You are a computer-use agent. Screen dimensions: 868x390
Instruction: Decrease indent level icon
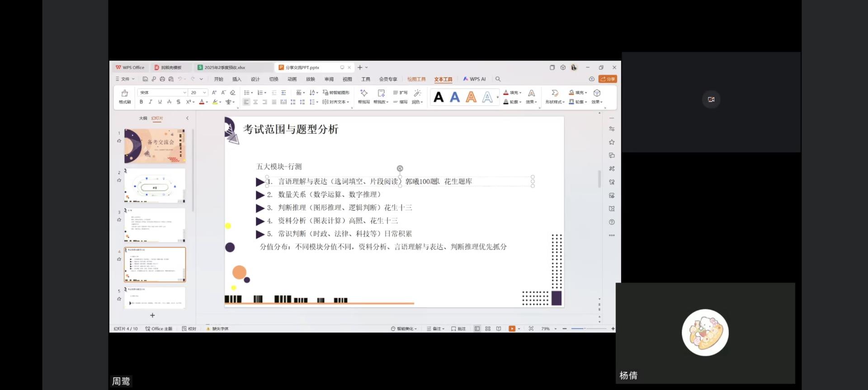click(274, 92)
